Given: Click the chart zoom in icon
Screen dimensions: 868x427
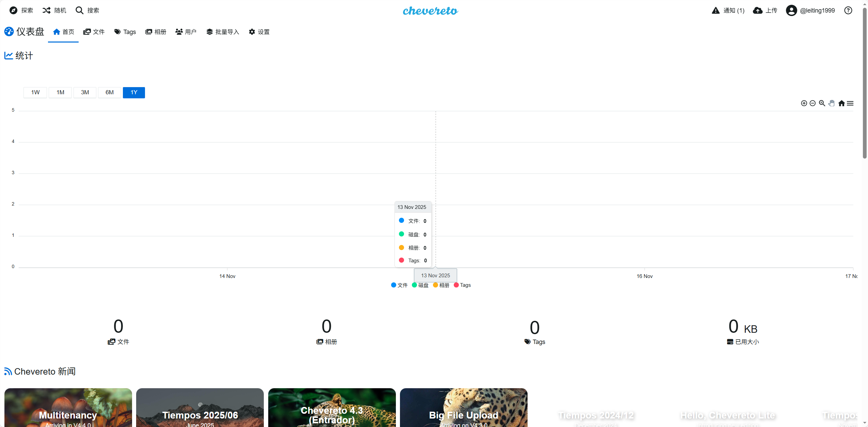Looking at the screenshot, I should coord(804,103).
